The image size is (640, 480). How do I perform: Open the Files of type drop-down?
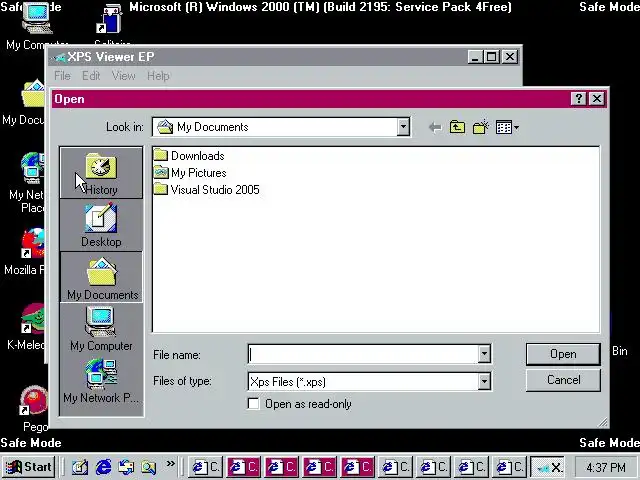(x=484, y=382)
